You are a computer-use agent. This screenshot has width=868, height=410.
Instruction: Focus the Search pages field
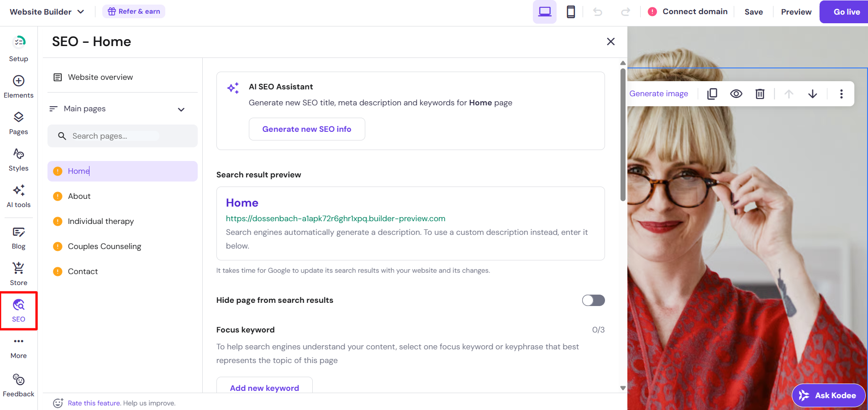point(122,136)
